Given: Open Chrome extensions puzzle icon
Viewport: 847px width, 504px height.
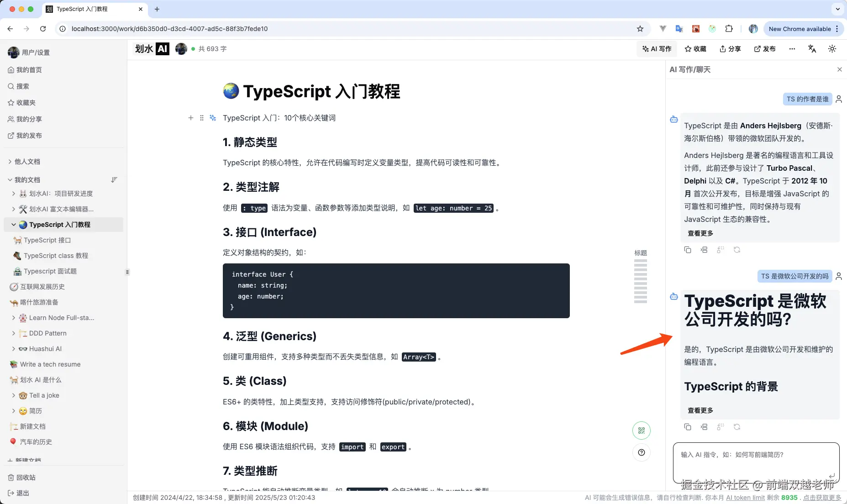Looking at the screenshot, I should coord(729,29).
